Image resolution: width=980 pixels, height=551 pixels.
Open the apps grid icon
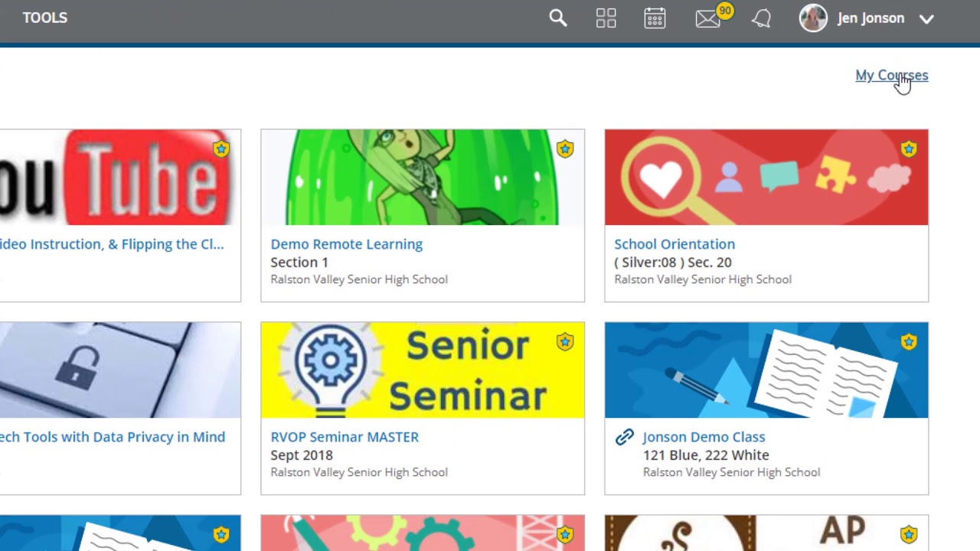point(606,18)
